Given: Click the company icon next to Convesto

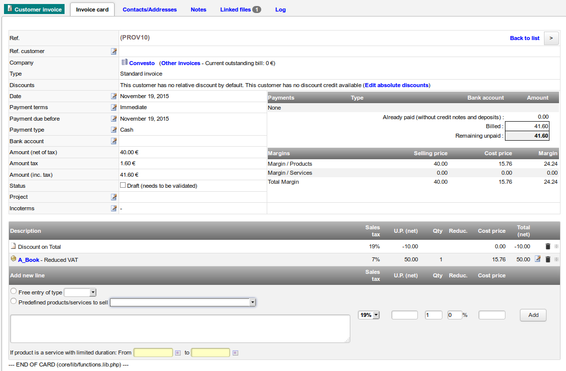Looking at the screenshot, I should coord(124,62).
